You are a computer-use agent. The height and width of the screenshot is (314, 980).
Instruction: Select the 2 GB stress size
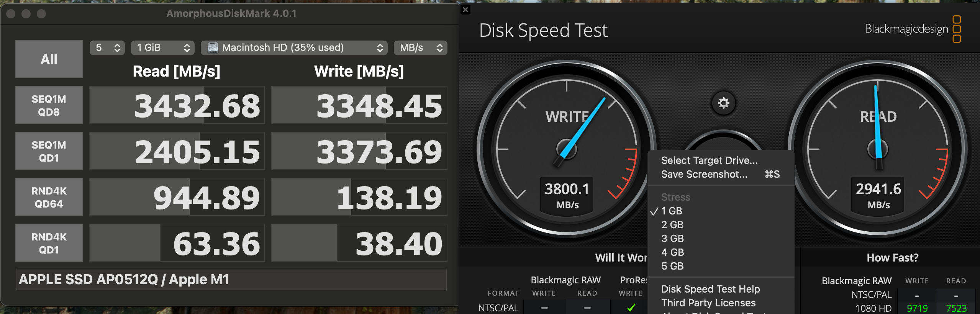click(672, 225)
